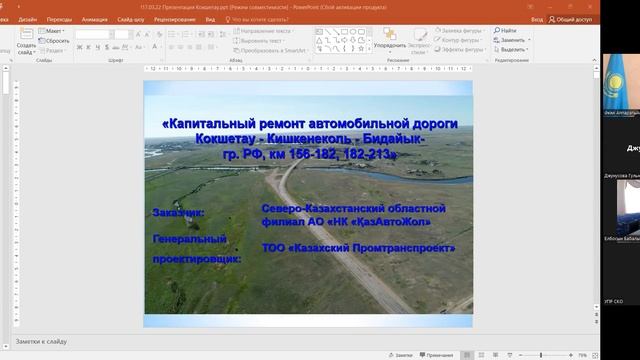Viewport: 640px width, 360px height.
Task: Click the increase indent icon
Action: (x=211, y=34)
